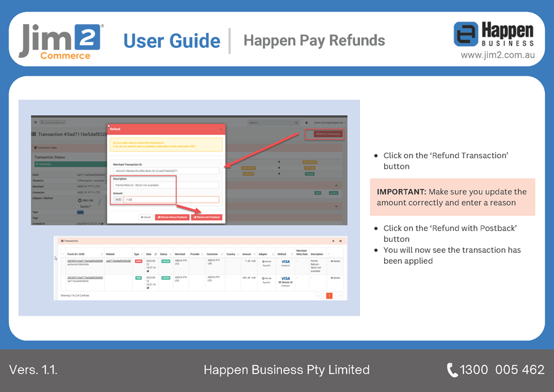The width and height of the screenshot is (554, 392).
Task: Click the Jim2 Commerce logo
Action: click(x=61, y=41)
